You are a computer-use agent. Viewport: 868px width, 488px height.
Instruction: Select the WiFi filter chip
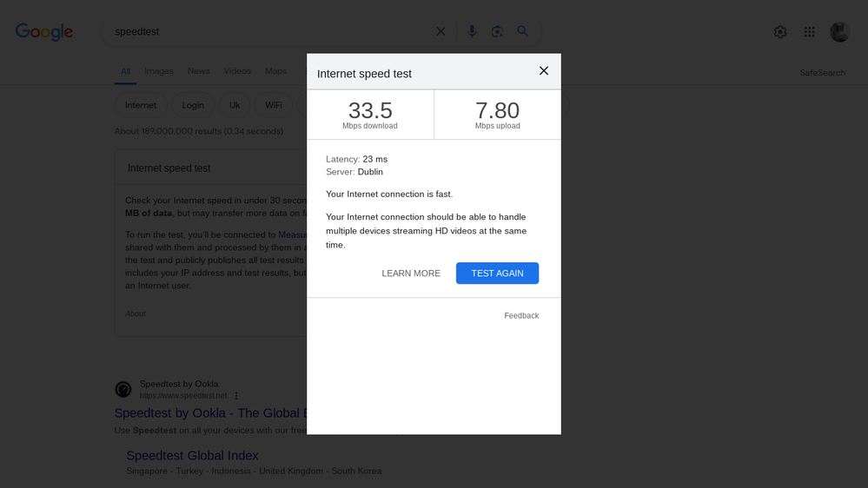274,105
